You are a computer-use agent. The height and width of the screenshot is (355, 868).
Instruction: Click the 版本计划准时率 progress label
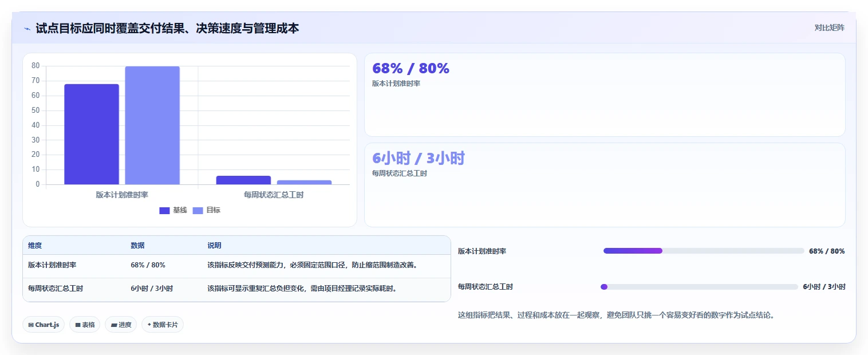[x=482, y=251]
